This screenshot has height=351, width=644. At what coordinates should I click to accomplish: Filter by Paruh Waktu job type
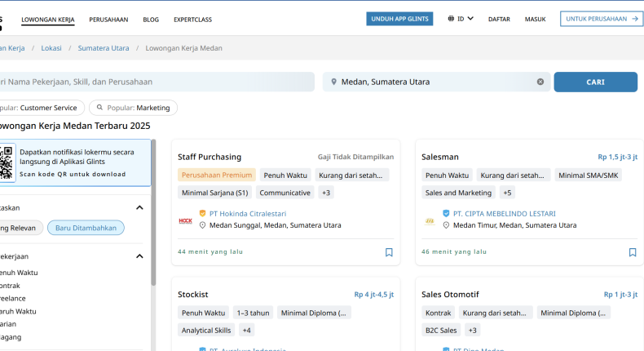18,312
